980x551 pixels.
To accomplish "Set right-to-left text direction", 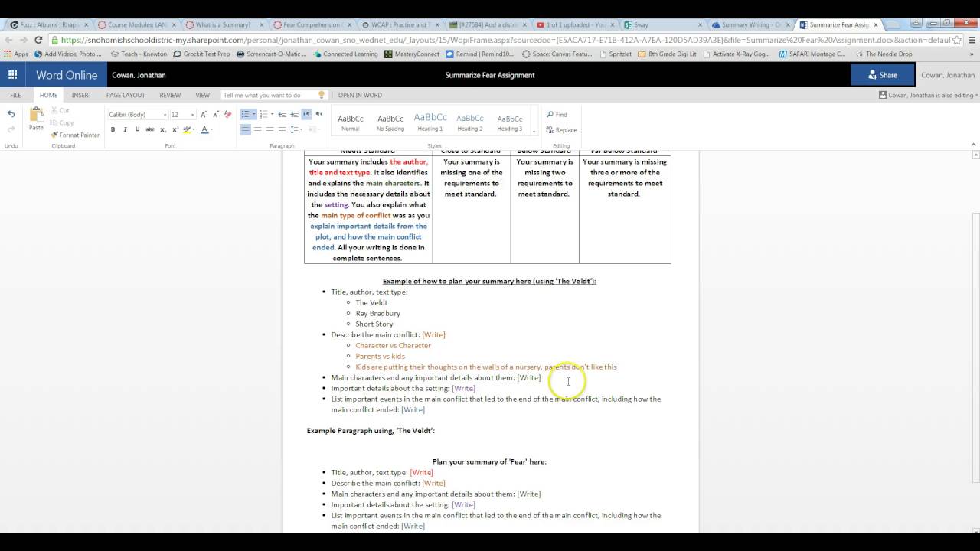I will pos(318,114).
